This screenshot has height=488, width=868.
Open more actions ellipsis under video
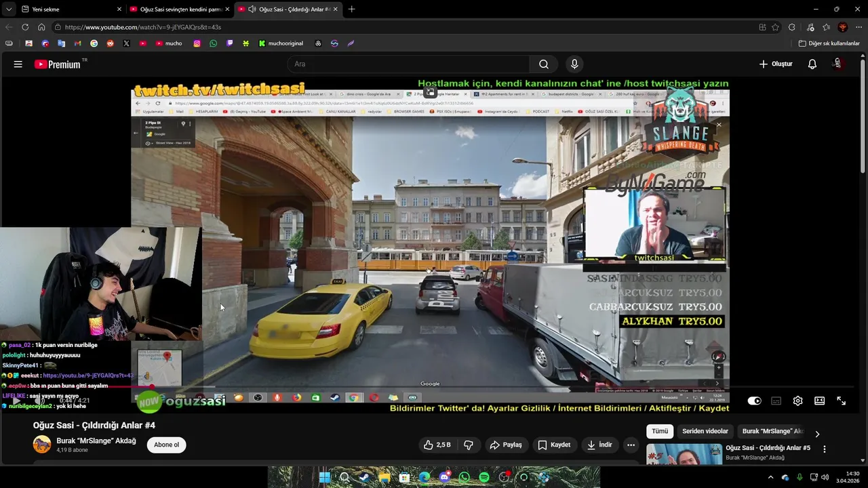coord(631,445)
